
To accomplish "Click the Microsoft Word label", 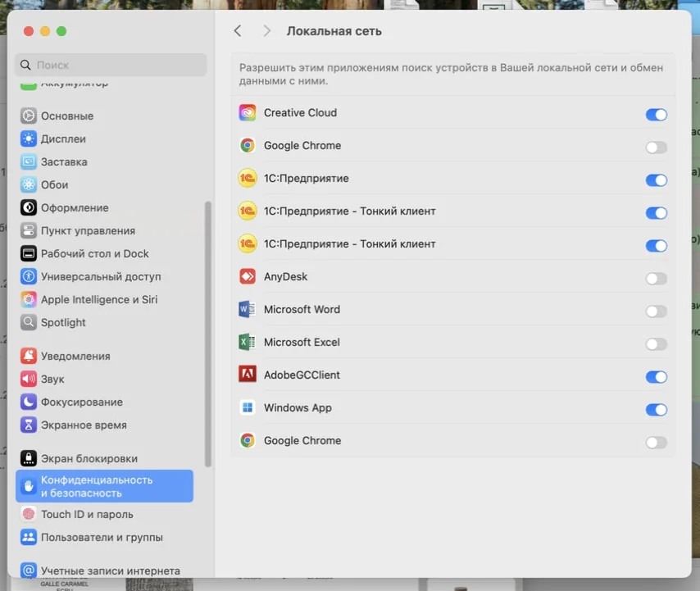I will pyautogui.click(x=302, y=309).
